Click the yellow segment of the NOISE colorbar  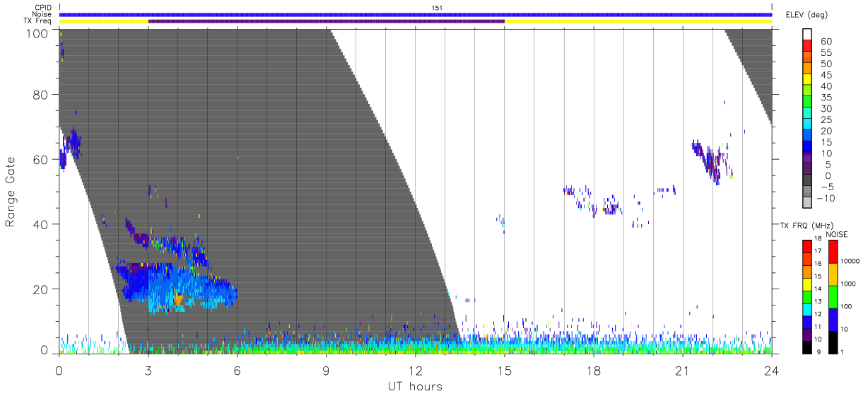[x=833, y=274]
